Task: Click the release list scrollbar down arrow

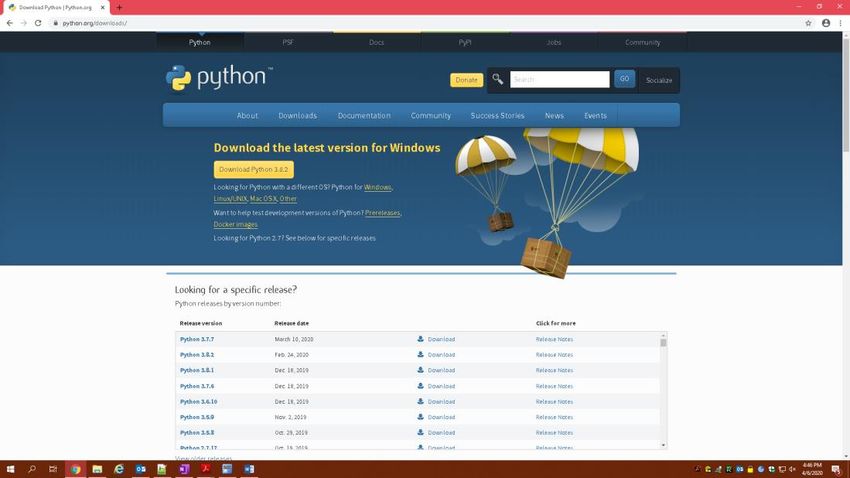Action: tap(663, 445)
